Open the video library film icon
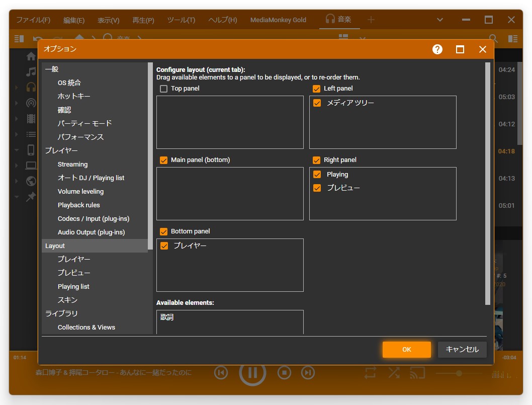 [31, 118]
